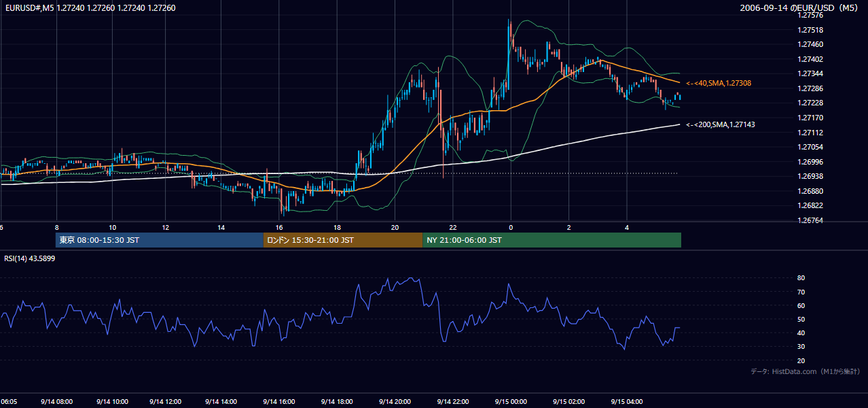Click price axis value 1.26822
This screenshot has width=868, height=408.
pos(810,205)
